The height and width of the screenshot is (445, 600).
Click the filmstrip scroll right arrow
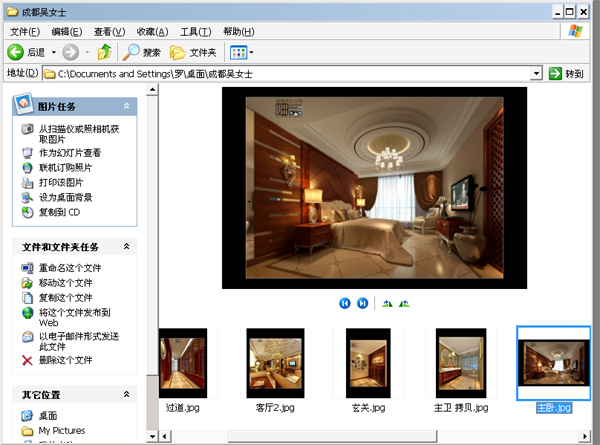click(x=585, y=436)
